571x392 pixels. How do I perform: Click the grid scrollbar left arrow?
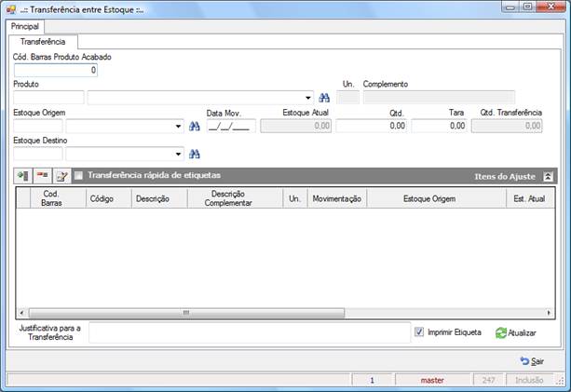[21, 313]
